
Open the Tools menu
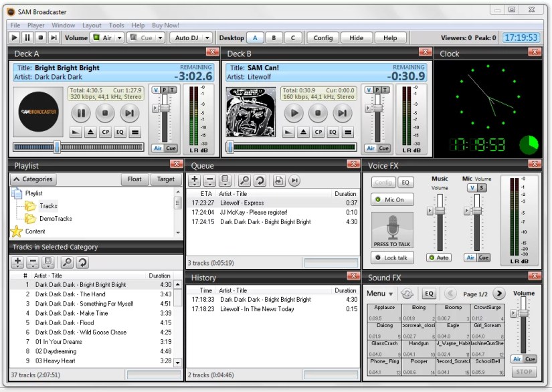click(x=116, y=25)
